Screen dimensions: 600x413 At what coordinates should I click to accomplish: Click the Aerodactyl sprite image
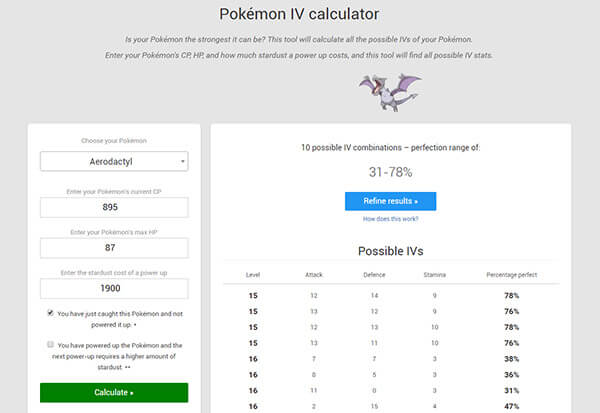(390, 92)
